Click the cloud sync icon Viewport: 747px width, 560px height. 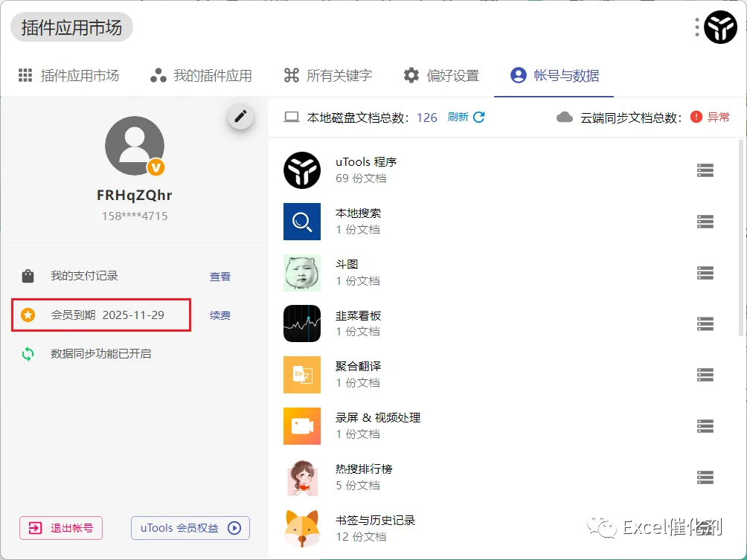pyautogui.click(x=565, y=117)
